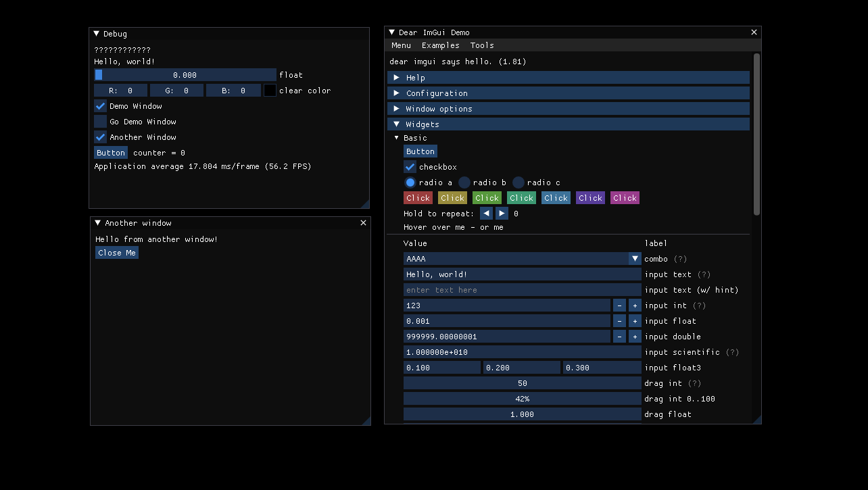Expand the Window options section
Image resolution: width=868 pixels, height=490 pixels.
pos(569,109)
